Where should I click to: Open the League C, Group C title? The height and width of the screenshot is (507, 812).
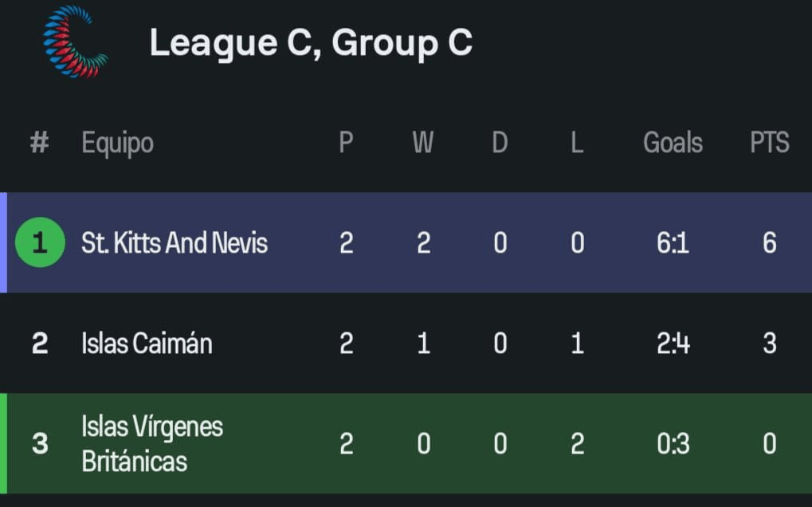311,43
